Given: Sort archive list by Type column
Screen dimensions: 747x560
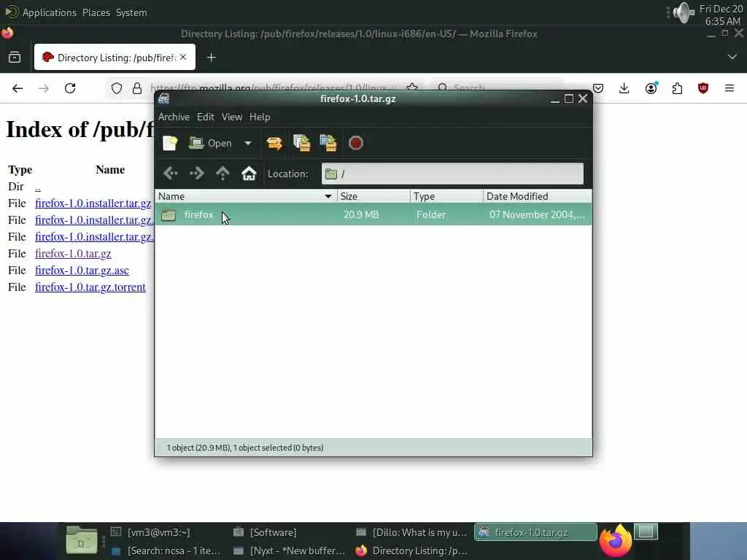Looking at the screenshot, I should 446,196.
